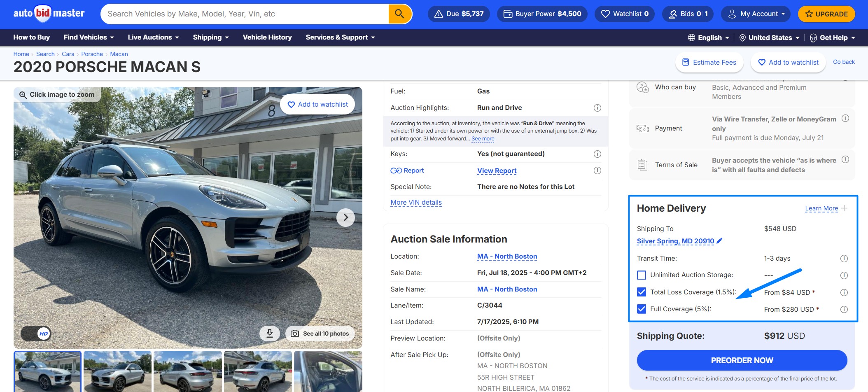Uncheck the Full Coverage (5%) option
Screen dimensions: 868x392
(642, 309)
